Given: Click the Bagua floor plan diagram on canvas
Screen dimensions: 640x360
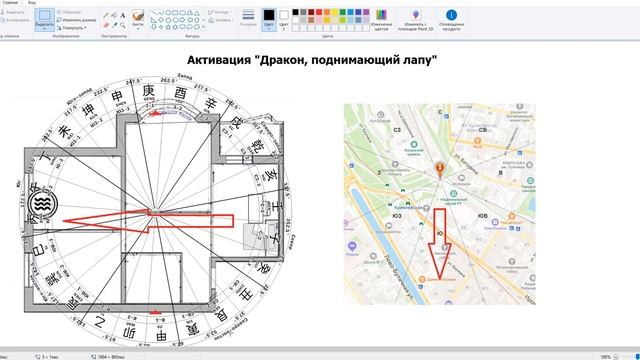Looking at the screenshot, I should [x=155, y=211].
